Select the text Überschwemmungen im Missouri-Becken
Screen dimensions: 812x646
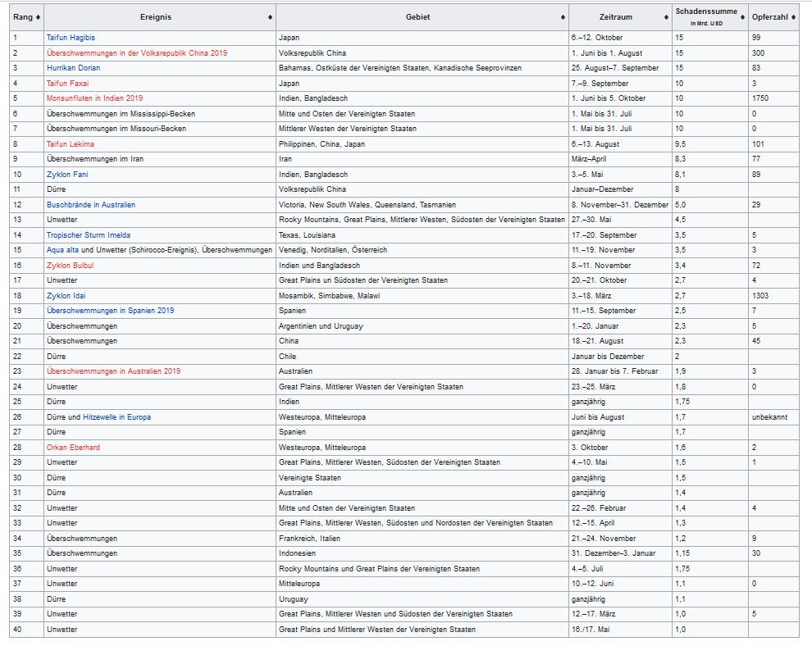click(116, 129)
